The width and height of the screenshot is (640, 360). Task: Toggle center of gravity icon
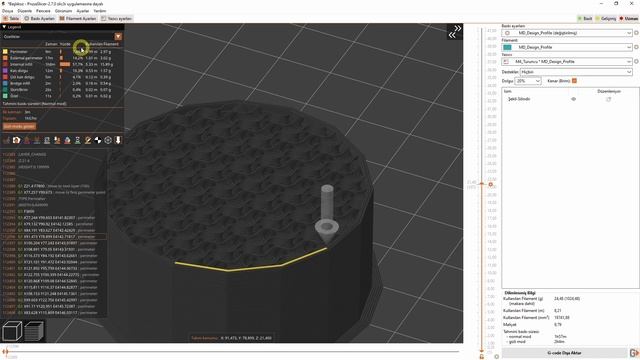98,140
